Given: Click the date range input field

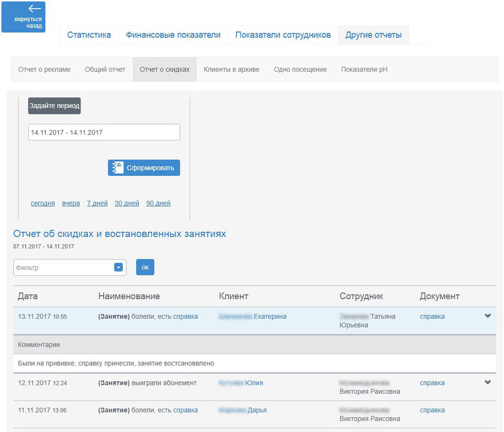Looking at the screenshot, I should coord(104,132).
